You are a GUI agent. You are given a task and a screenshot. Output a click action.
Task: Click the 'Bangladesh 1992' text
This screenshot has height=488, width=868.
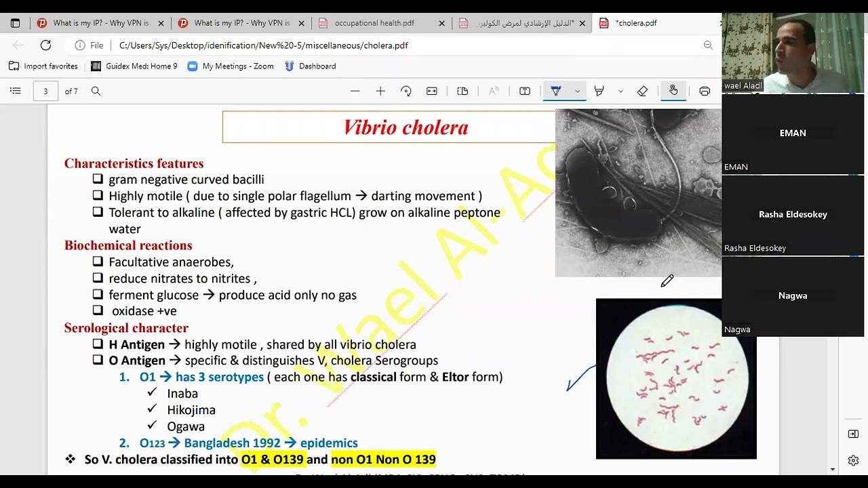click(232, 443)
